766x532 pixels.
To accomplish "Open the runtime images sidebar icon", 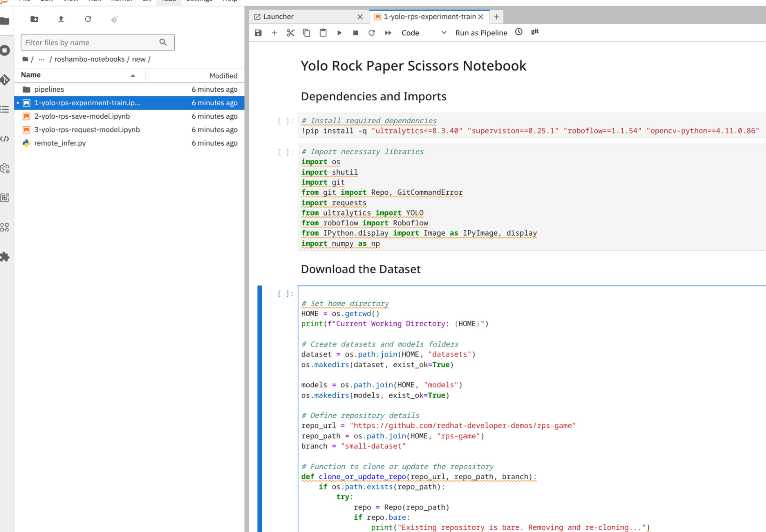I will [5, 197].
